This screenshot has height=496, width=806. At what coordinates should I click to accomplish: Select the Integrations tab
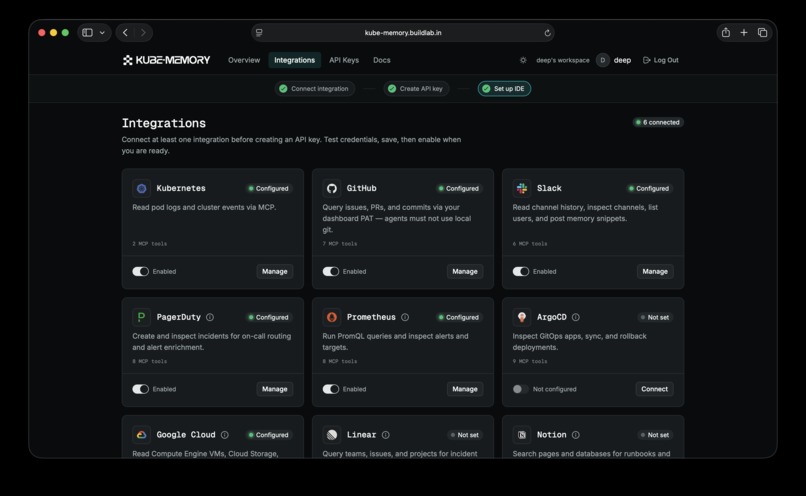coord(295,60)
